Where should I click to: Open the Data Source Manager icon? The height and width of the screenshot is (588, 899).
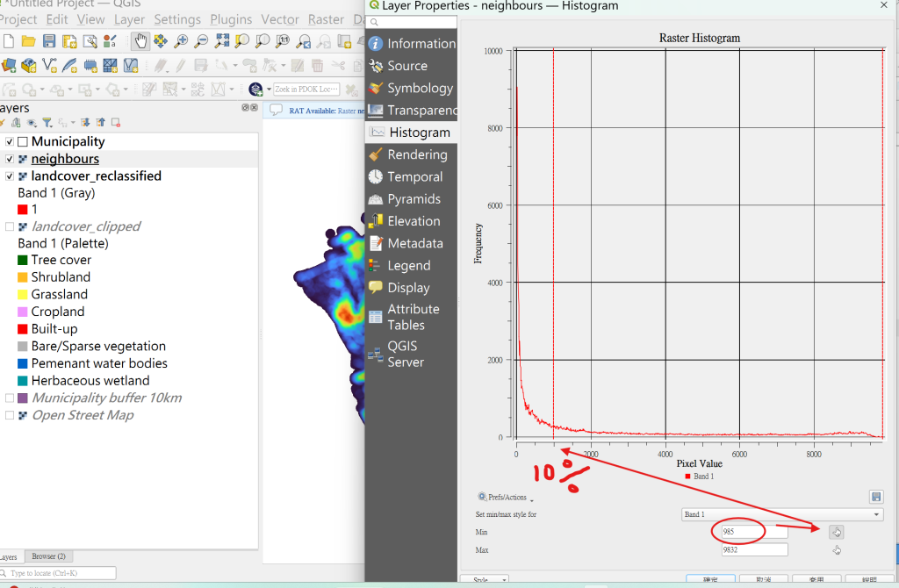[9, 65]
